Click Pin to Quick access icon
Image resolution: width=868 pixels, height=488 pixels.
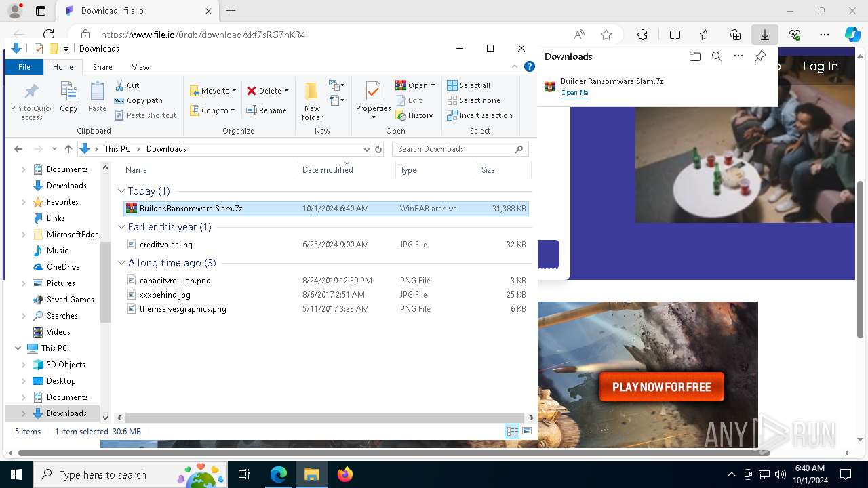tap(31, 102)
